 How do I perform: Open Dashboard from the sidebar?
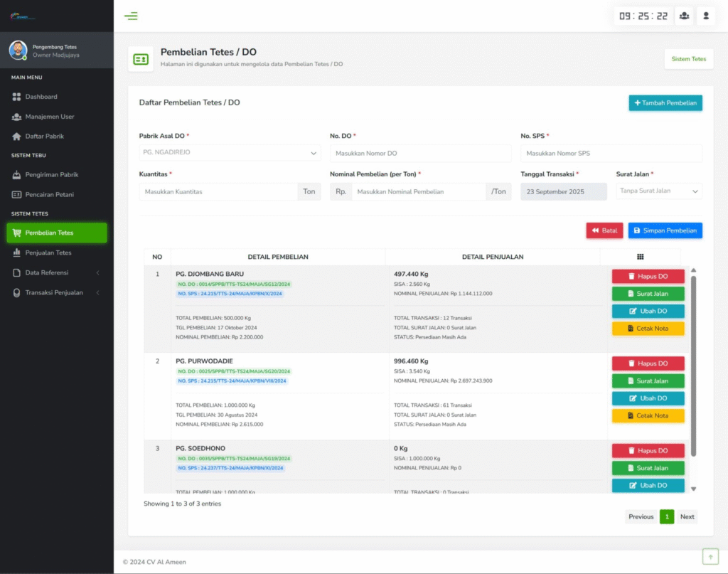[41, 97]
